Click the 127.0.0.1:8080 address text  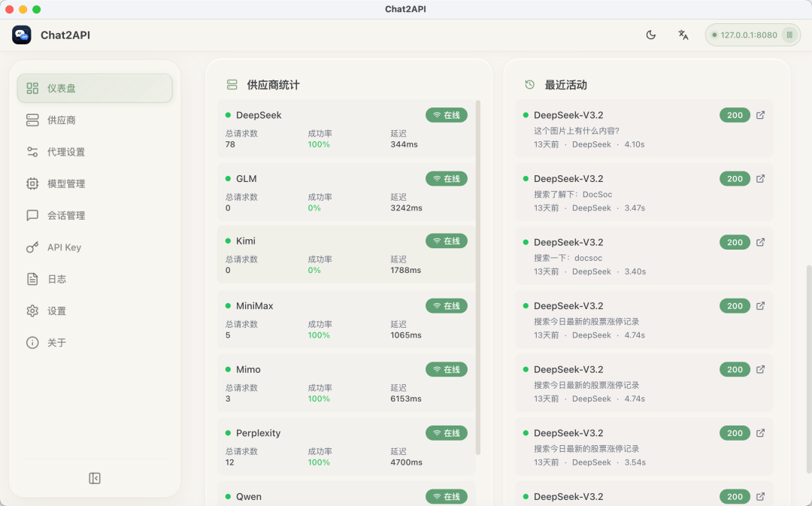click(x=748, y=35)
